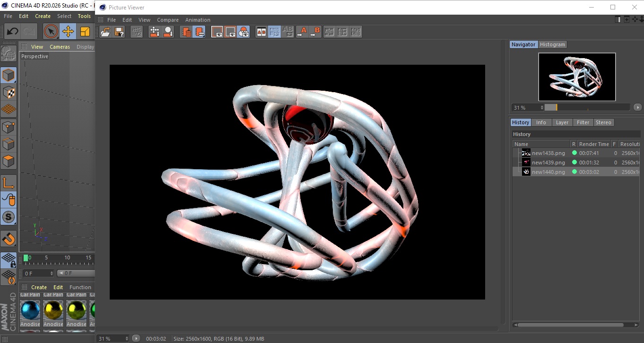Select the Move tool in main toolbar
644x343 pixels.
click(68, 32)
